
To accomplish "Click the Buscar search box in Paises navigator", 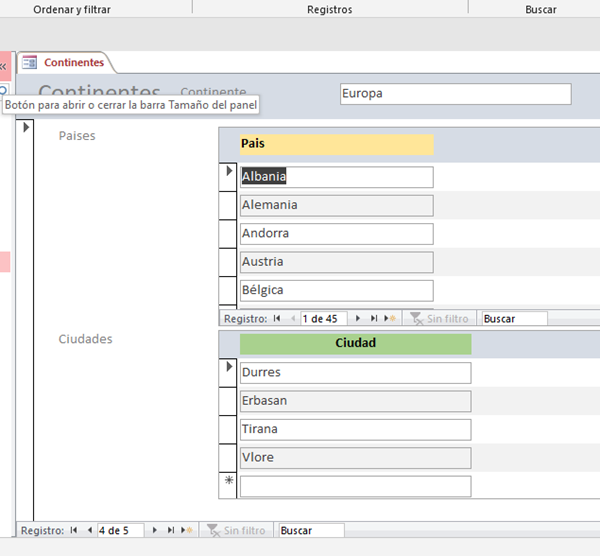I will (x=514, y=319).
